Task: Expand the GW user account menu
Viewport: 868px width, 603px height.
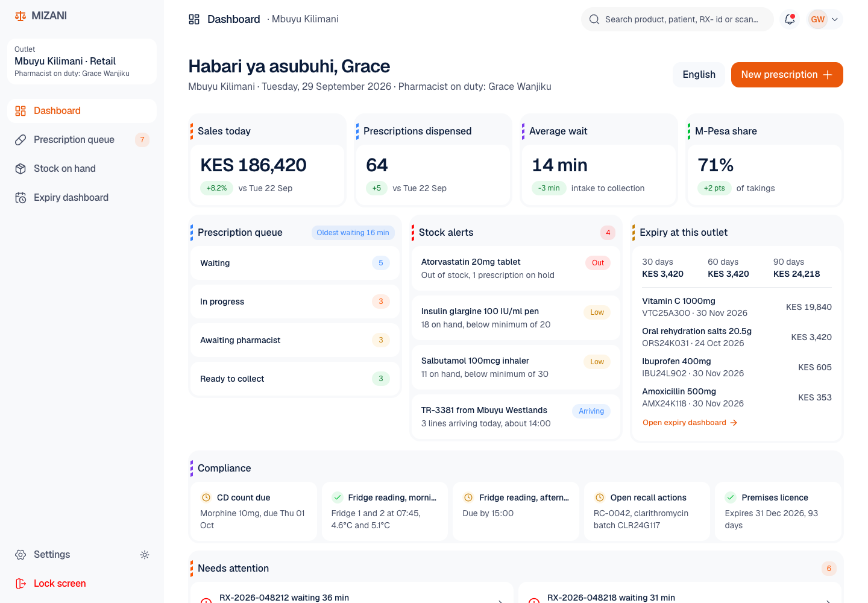Action: coord(825,19)
